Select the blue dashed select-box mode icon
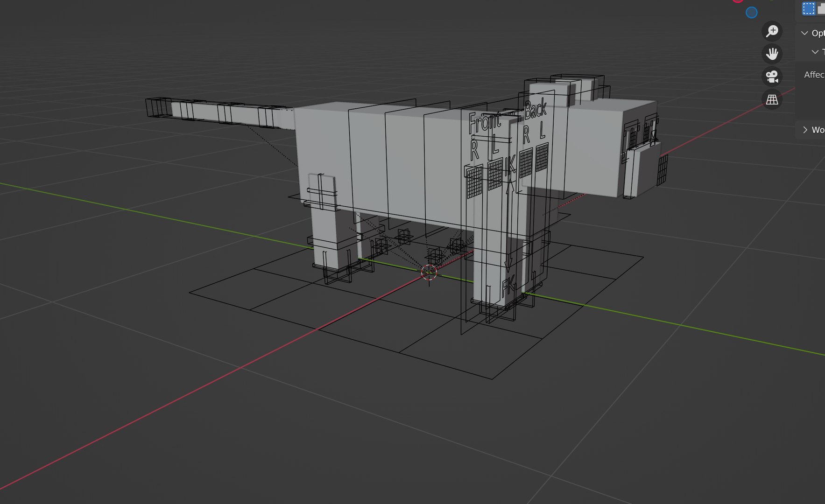The height and width of the screenshot is (504, 825). pyautogui.click(x=808, y=8)
